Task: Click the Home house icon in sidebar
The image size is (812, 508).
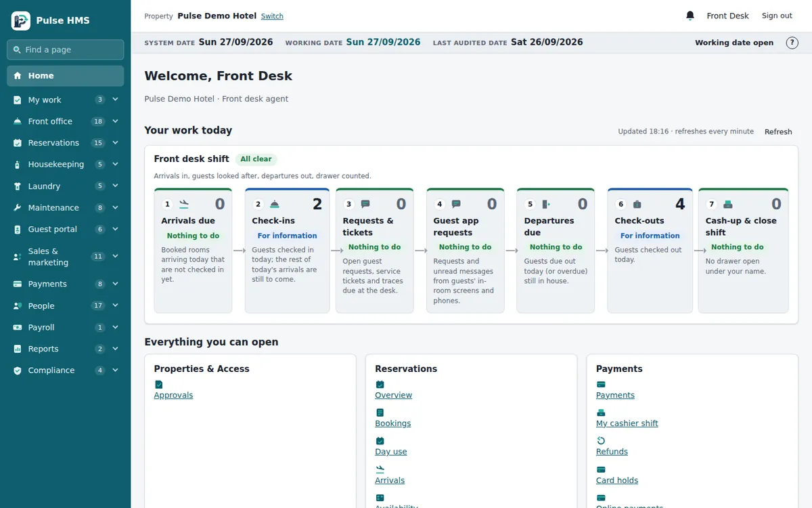Action: pyautogui.click(x=18, y=76)
